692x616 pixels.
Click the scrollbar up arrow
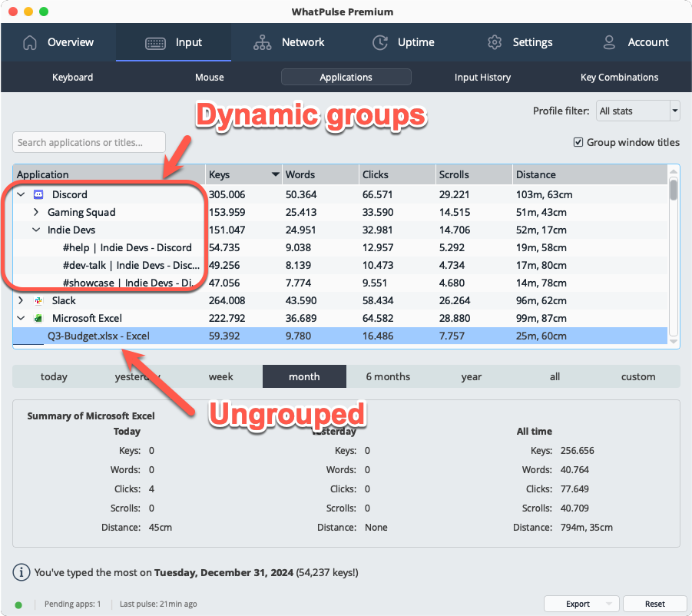pos(673,171)
